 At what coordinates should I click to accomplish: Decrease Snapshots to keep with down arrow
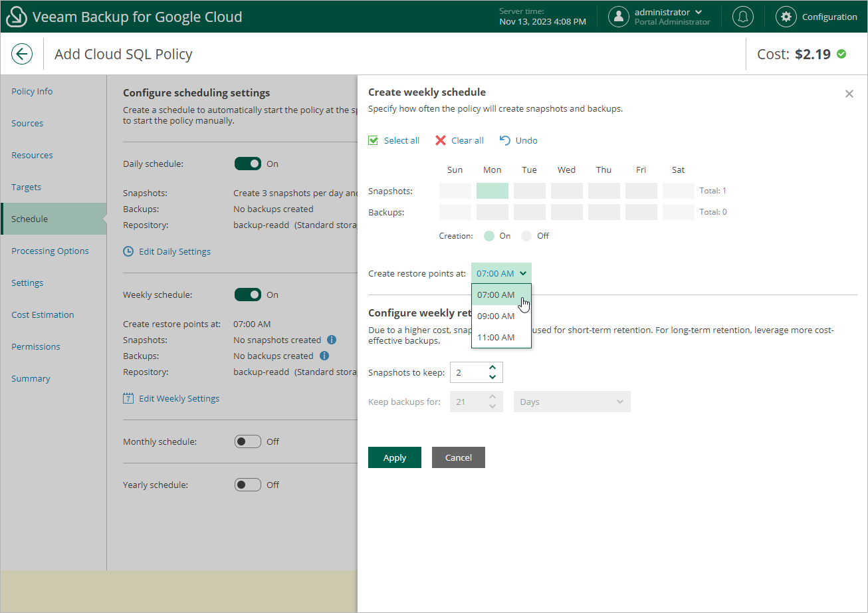[492, 377]
